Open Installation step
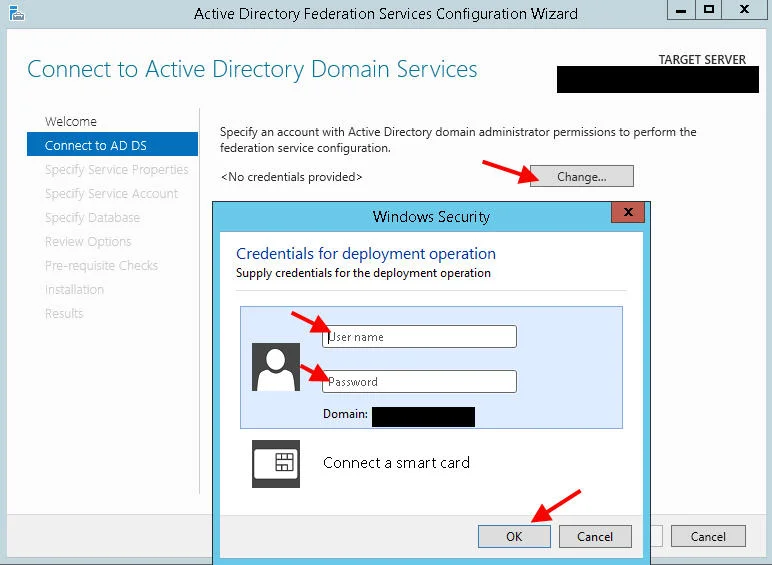Viewport: 772px width, 565px height. pyautogui.click(x=74, y=289)
